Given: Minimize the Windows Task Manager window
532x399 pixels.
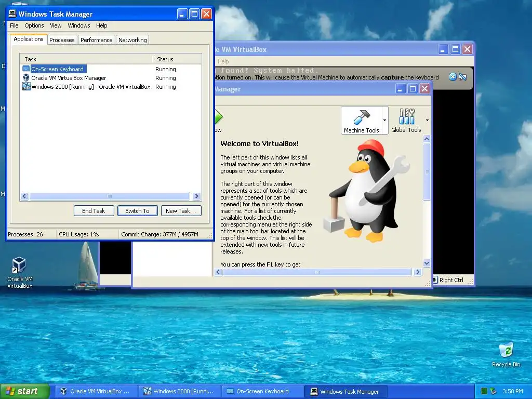Looking at the screenshot, I should click(182, 14).
